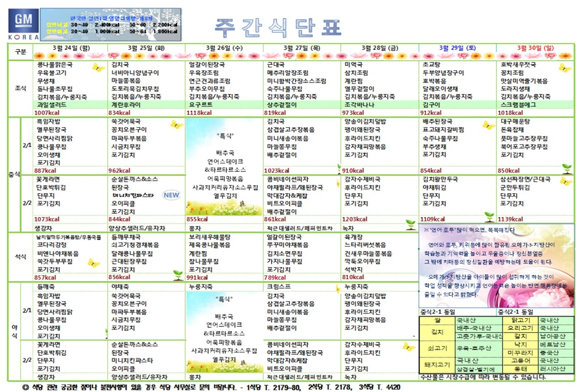The height and width of the screenshot is (392, 580).
Task: Click the butterfly in Monday's dinner cell
Action: pos(93,263)
